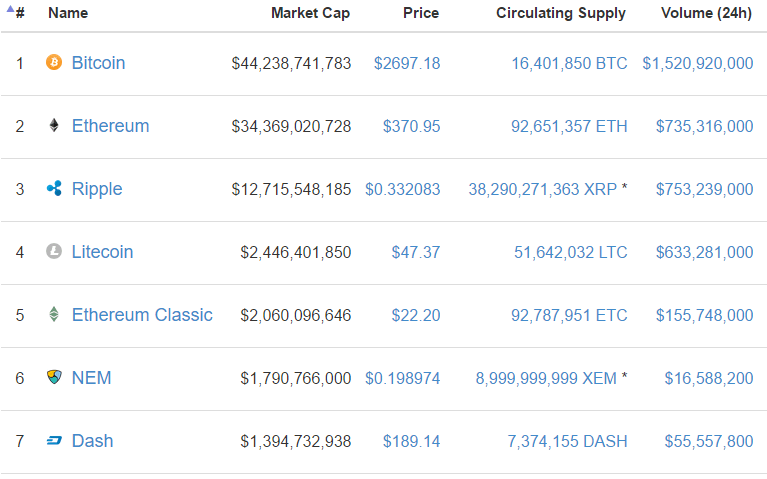Sort table by Market Cap header
The width and height of the screenshot is (767, 479).
[310, 14]
